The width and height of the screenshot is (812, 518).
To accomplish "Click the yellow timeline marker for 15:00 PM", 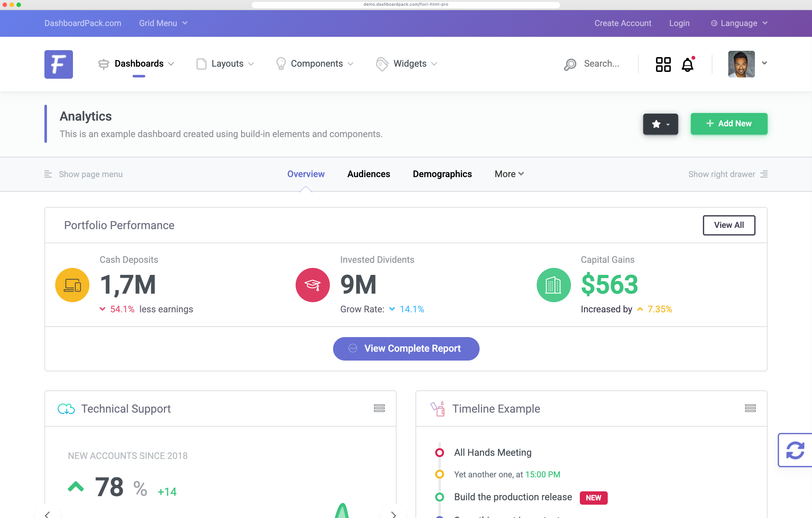I will coord(439,475).
